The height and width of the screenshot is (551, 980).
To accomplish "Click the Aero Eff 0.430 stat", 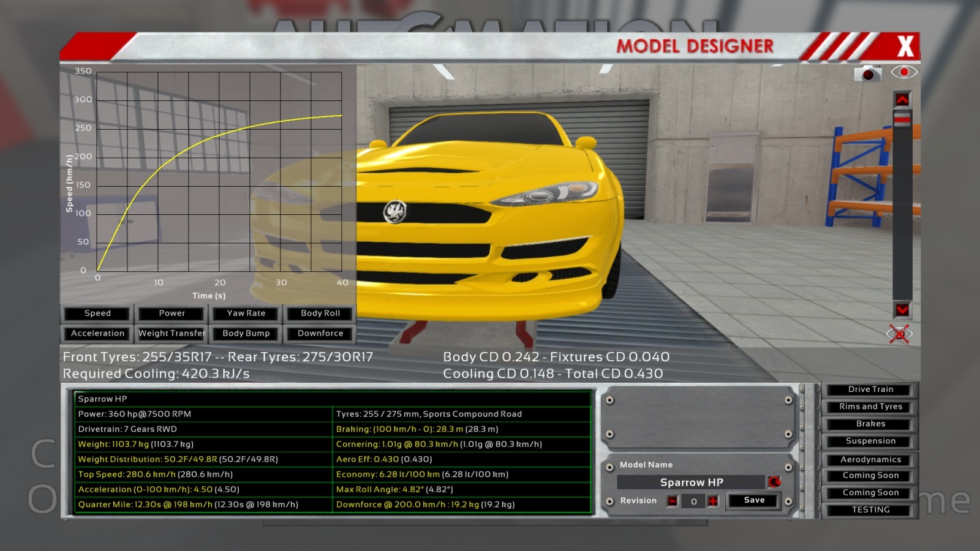I will click(x=462, y=459).
